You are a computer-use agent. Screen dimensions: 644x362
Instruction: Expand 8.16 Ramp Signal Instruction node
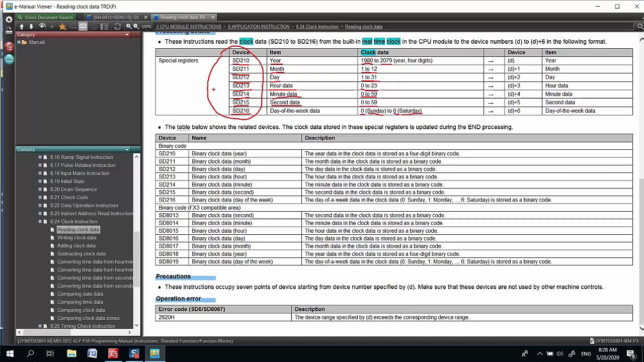pos(40,157)
